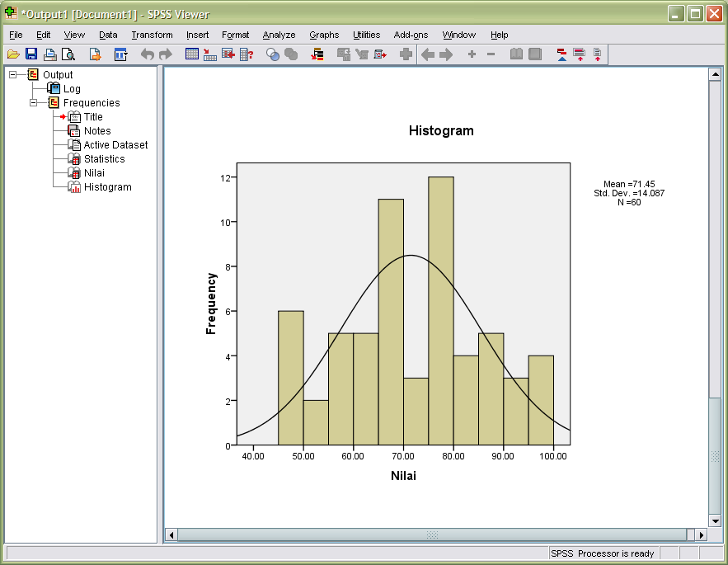Open print preview
This screenshot has height=565, width=728.
click(x=68, y=54)
